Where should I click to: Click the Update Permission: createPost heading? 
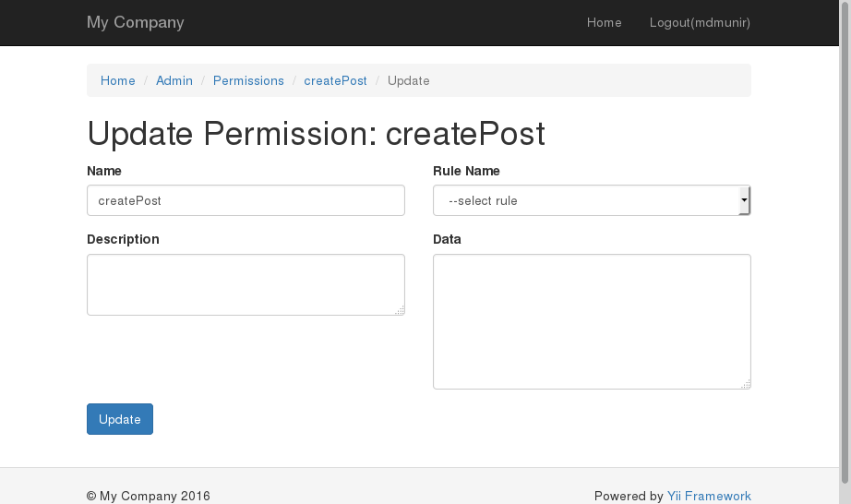(316, 134)
